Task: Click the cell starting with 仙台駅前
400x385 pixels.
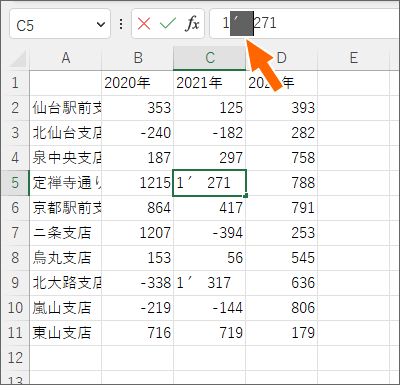Action: (x=66, y=108)
